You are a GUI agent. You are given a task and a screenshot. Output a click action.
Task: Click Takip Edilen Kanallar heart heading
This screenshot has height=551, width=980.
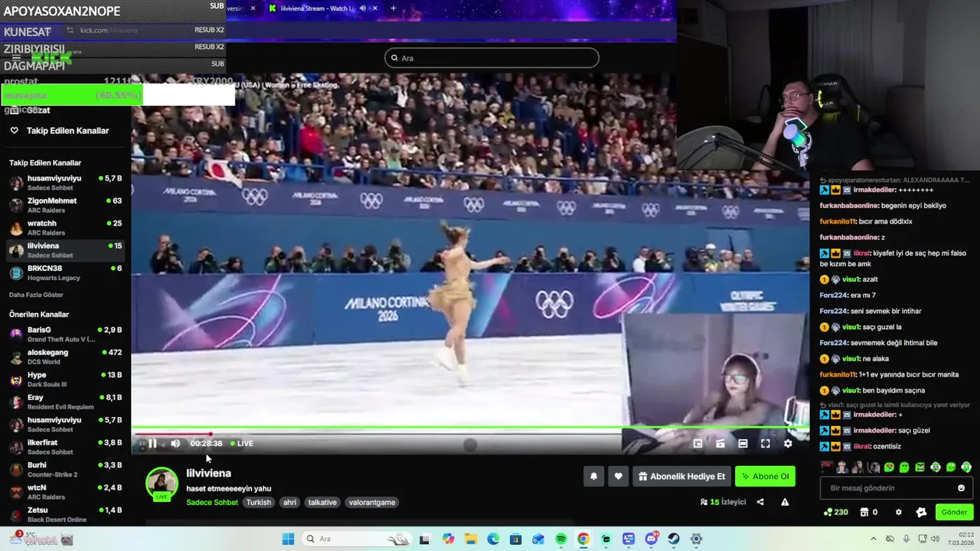60,131
